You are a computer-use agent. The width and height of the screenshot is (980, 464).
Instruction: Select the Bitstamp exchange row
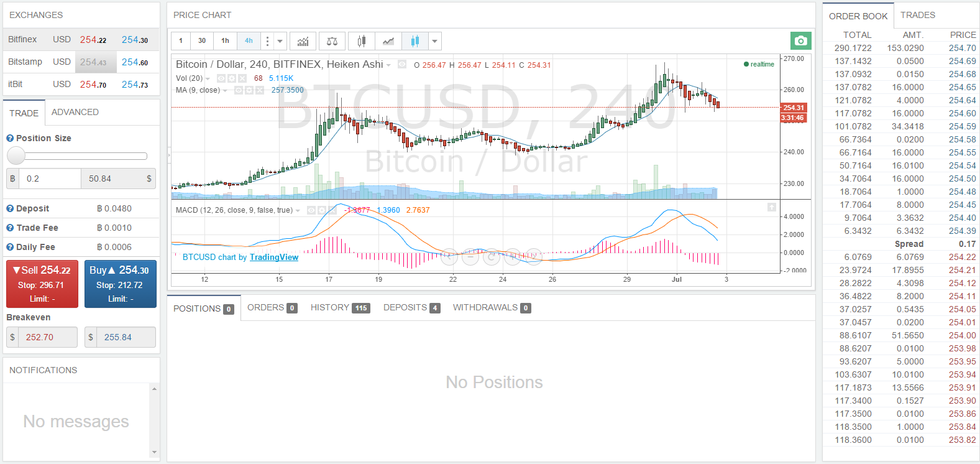point(81,62)
